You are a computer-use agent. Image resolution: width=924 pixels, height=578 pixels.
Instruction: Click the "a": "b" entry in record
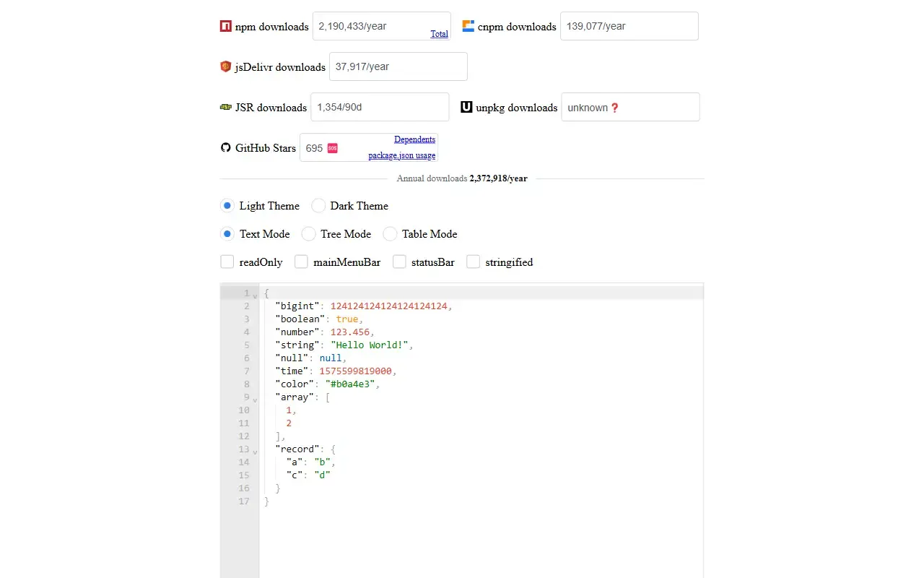coord(310,462)
